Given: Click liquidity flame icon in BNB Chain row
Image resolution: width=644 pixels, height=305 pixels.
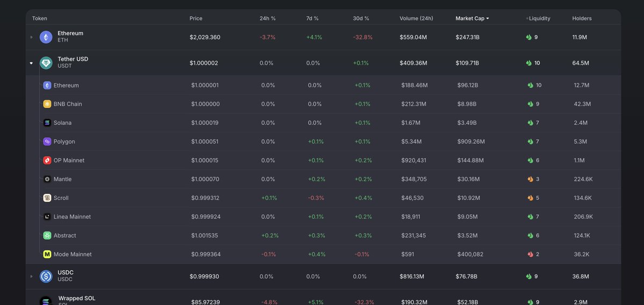Looking at the screenshot, I should click(530, 104).
